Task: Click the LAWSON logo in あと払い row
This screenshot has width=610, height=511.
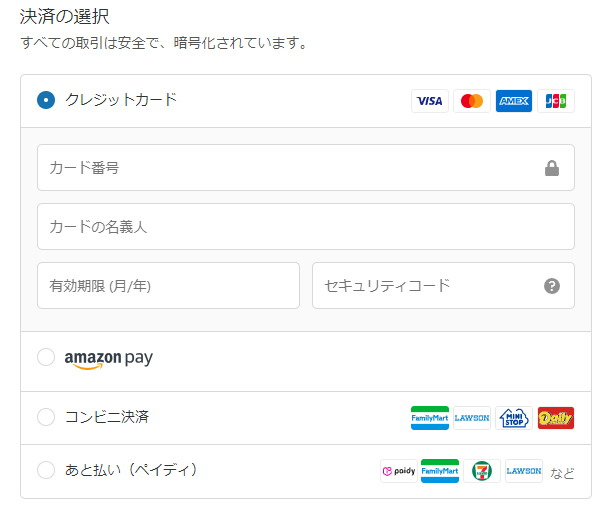Action: point(524,471)
